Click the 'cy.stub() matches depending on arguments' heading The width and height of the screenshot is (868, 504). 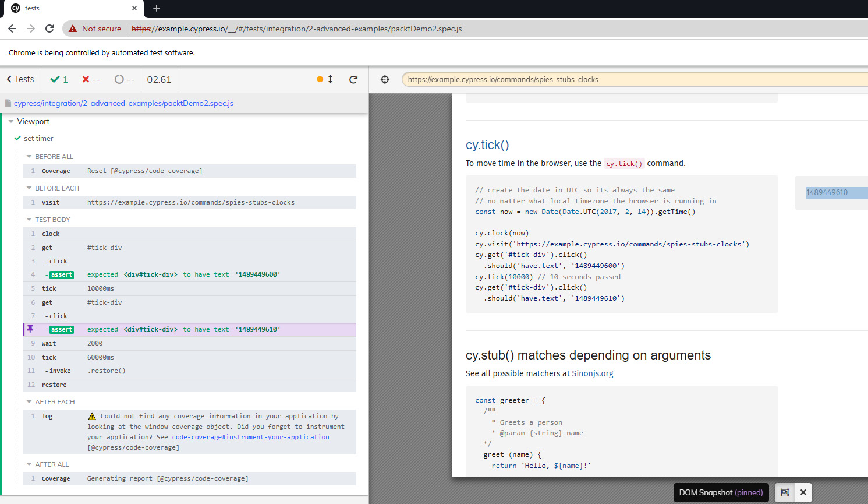coord(588,355)
